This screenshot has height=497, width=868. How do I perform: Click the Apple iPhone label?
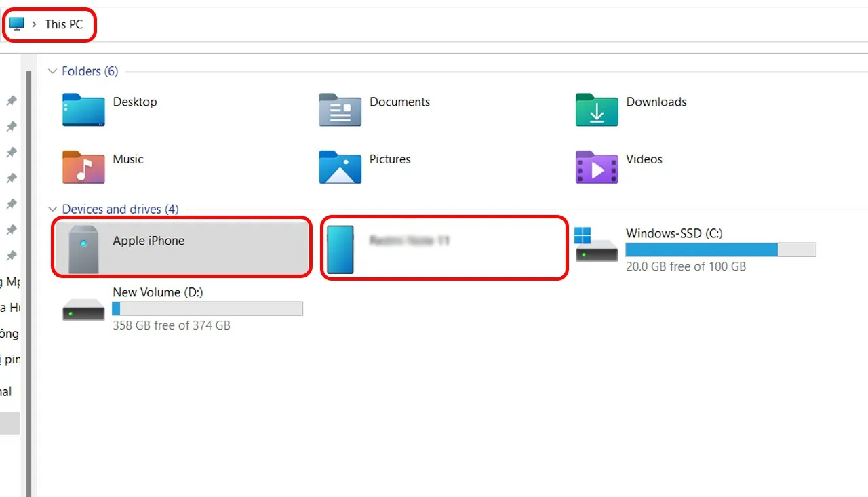click(149, 241)
